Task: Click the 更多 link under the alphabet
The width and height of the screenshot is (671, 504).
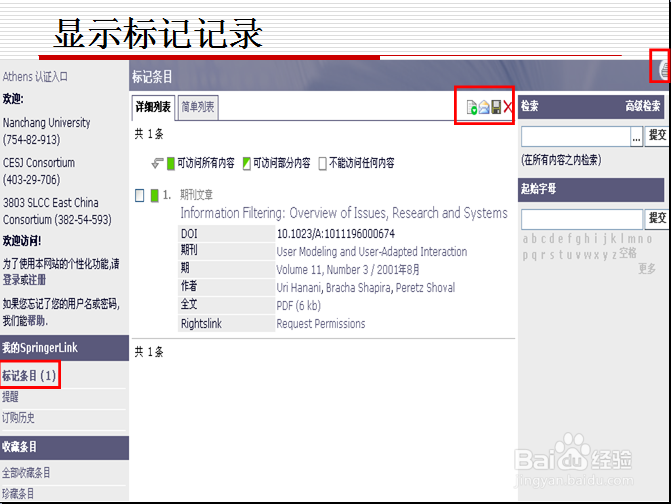Action: point(647,269)
